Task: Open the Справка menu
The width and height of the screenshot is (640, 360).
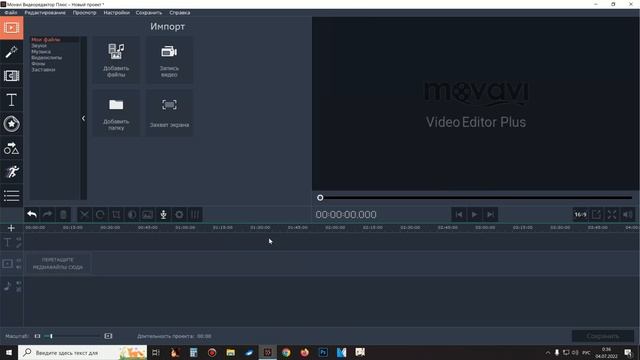Action: (180, 13)
